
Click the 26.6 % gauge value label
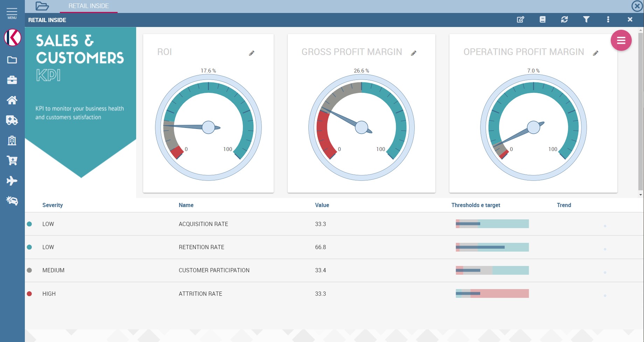tap(361, 71)
